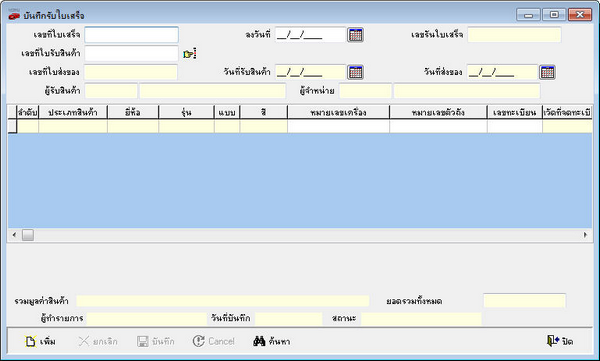The image size is (600, 361).
Task: Open calendar picker beside วันที่รับสินค้า field
Action: click(355, 72)
